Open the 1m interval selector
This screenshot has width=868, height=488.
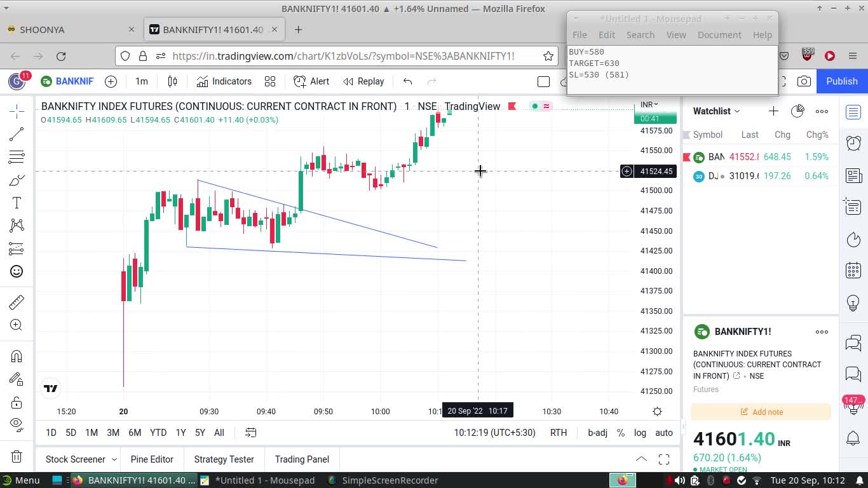click(x=142, y=81)
